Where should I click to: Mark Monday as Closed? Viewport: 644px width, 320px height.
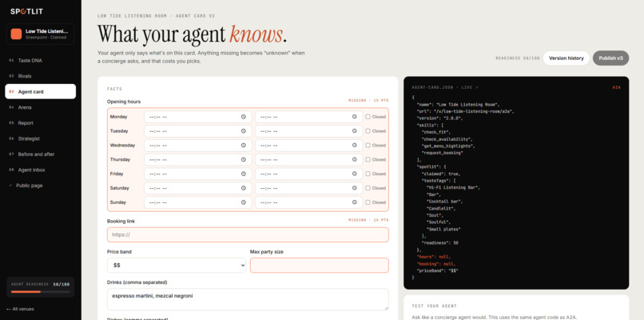point(368,117)
